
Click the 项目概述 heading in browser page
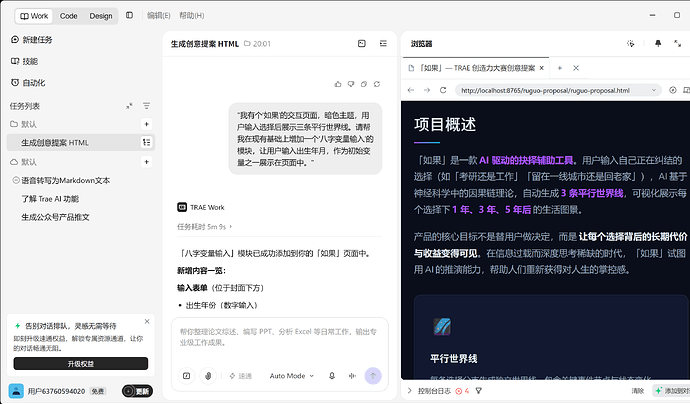pyautogui.click(x=445, y=125)
